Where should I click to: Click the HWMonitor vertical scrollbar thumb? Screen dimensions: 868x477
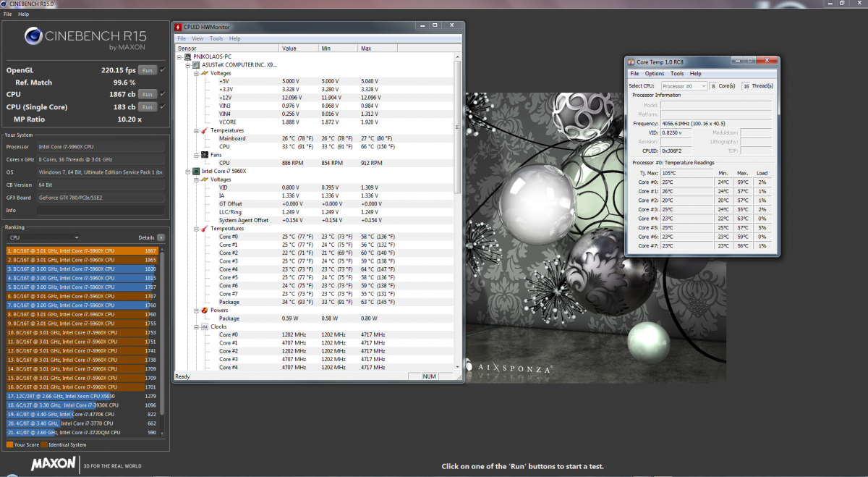[x=457, y=129]
